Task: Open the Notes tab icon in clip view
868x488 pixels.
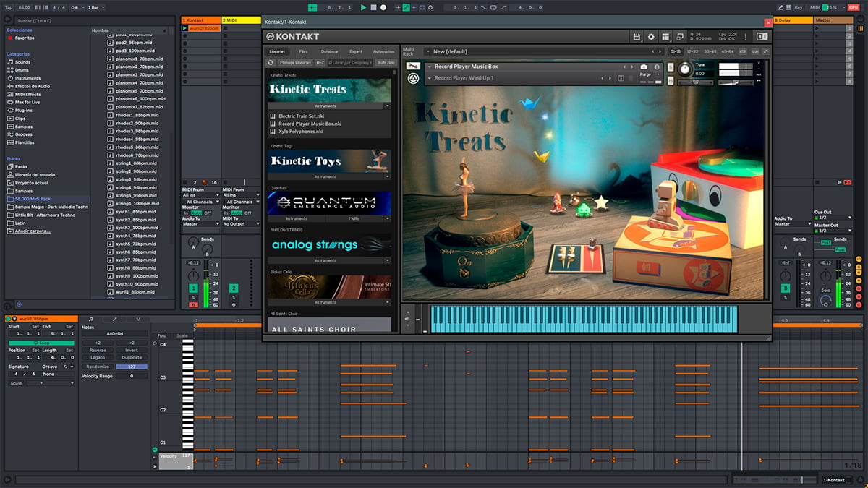Action: coord(90,319)
